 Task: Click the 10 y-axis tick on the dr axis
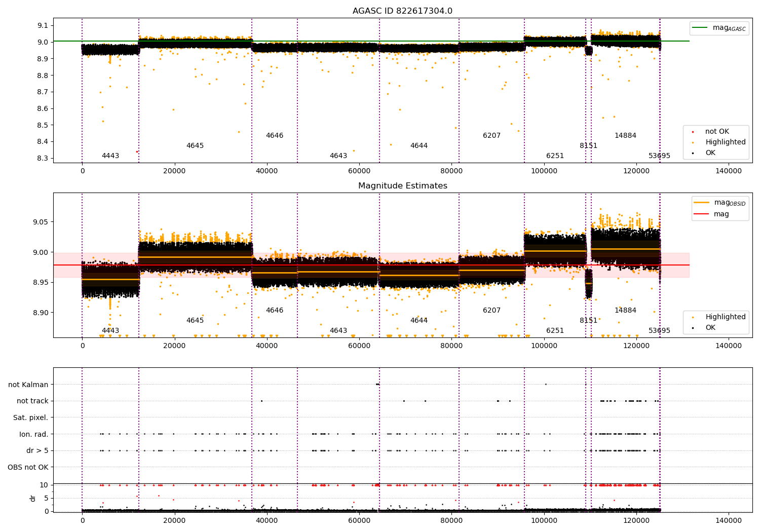pyautogui.click(x=44, y=485)
